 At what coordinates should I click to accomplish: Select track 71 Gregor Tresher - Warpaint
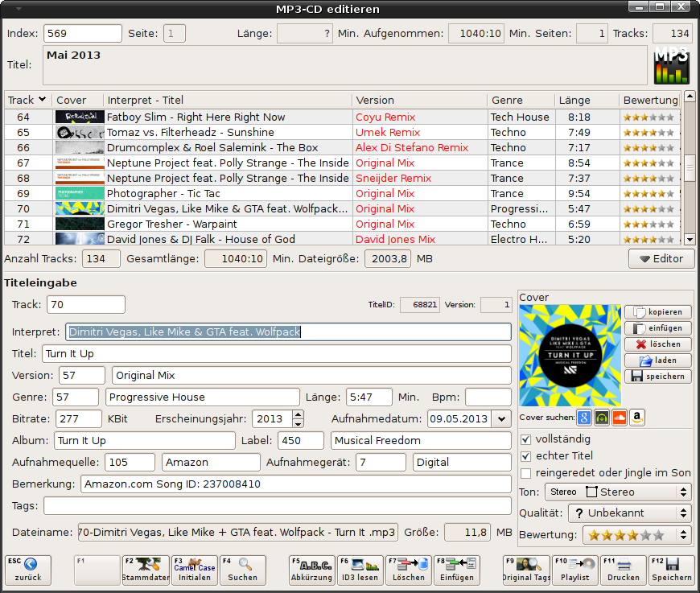click(x=342, y=224)
